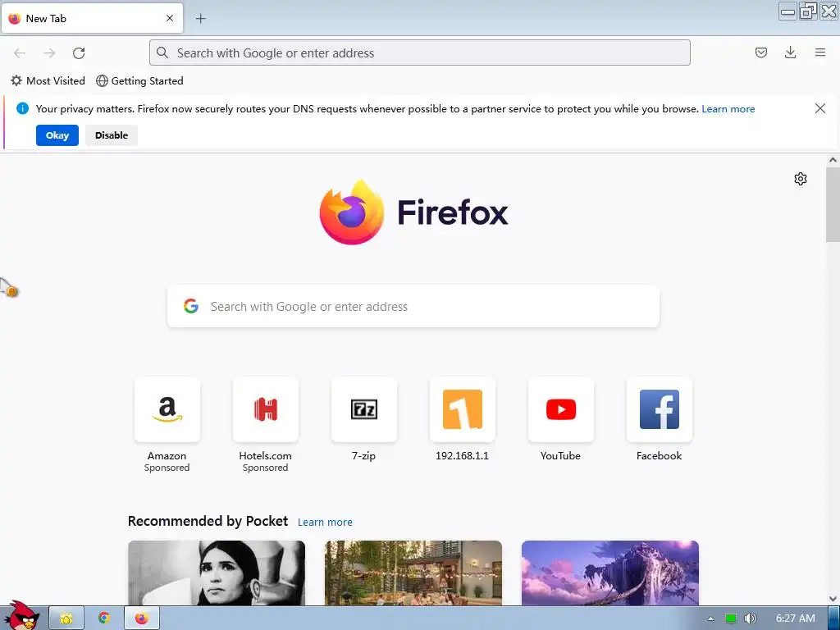Open the Getting Started bookmark
This screenshot has width=840, height=630.
(x=139, y=81)
